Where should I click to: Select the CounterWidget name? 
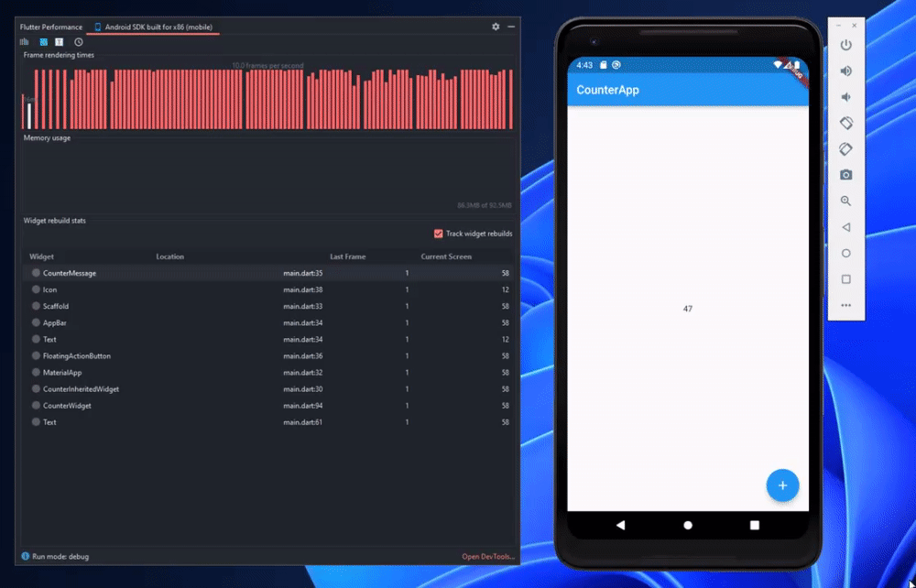(x=67, y=405)
